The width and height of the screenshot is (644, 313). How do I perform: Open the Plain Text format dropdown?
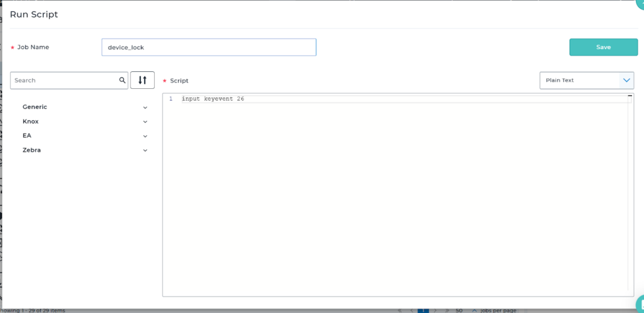tap(586, 81)
